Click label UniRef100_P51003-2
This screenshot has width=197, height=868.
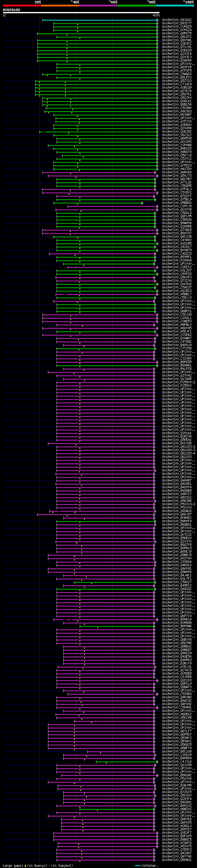coord(179,504)
